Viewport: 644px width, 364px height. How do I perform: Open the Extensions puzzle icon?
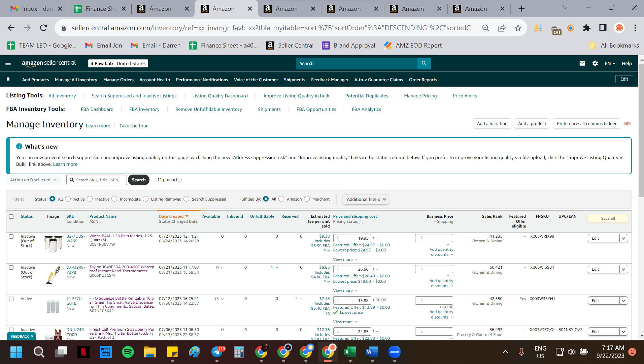[587, 28]
